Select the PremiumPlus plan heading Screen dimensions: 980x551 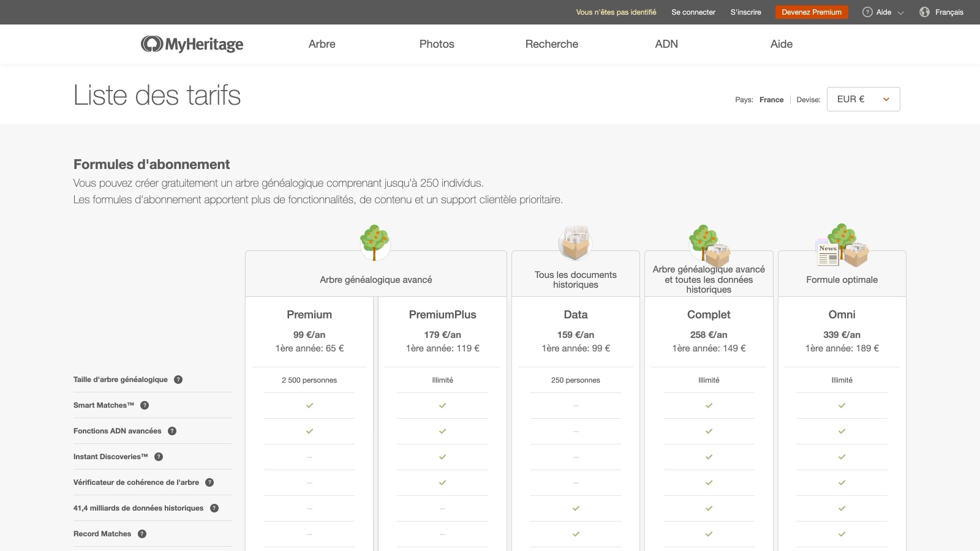click(x=442, y=315)
